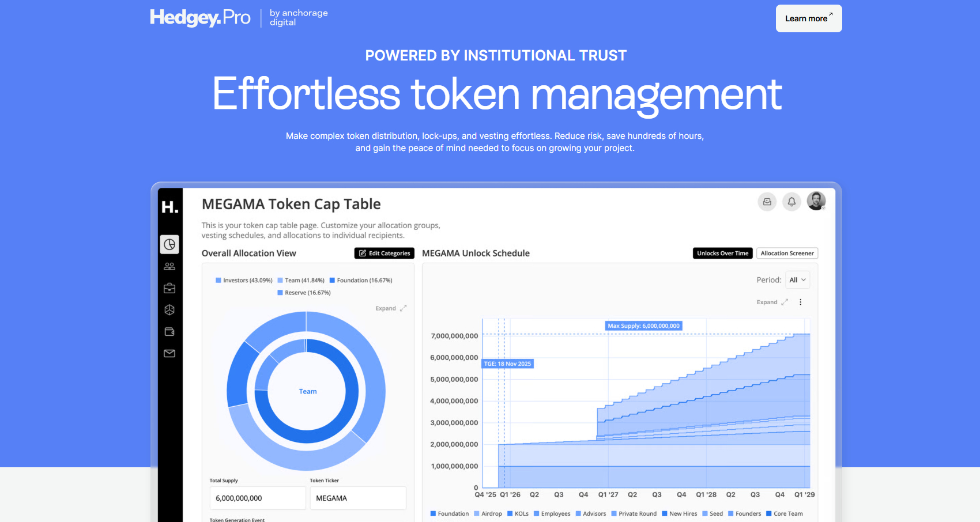The image size is (980, 522).
Task: Switch to Allocation Screener tab
Action: click(787, 254)
